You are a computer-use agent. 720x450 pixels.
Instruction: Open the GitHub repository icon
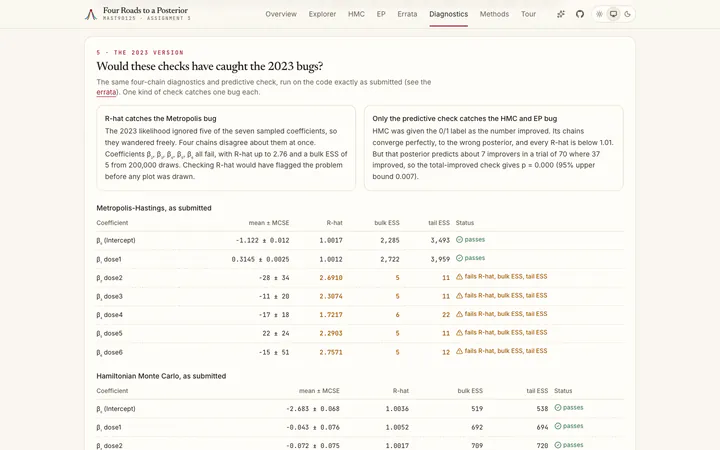click(580, 14)
